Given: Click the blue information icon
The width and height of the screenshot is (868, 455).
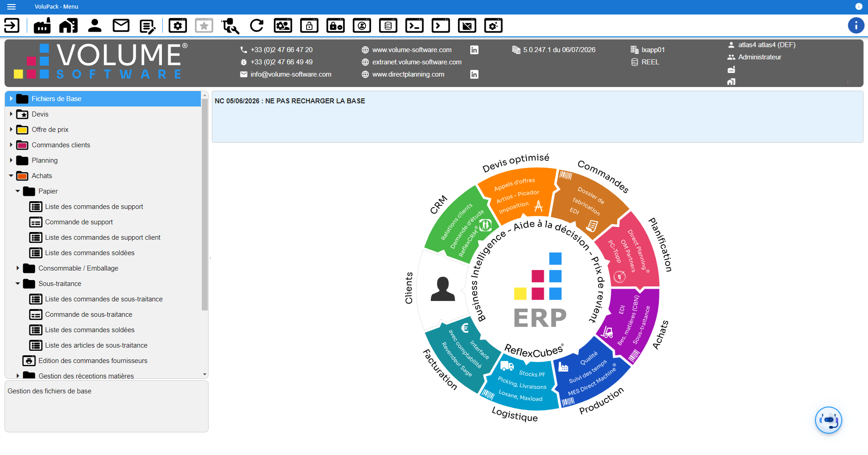Looking at the screenshot, I should point(856,26).
